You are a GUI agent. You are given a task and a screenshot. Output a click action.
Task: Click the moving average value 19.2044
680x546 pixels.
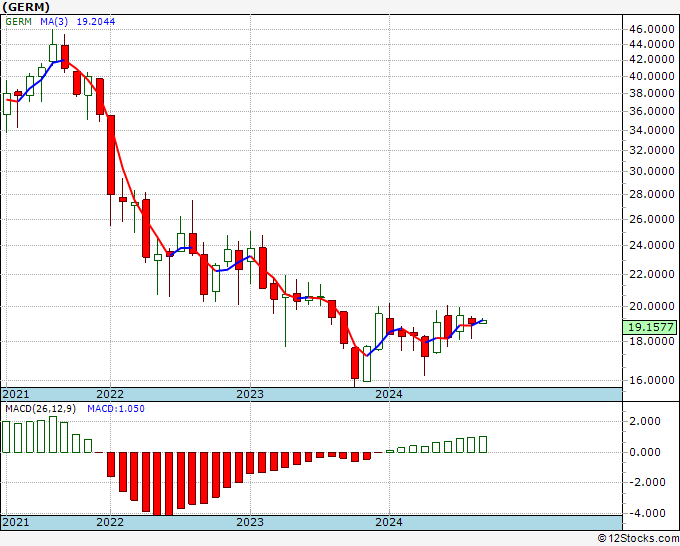pos(96,21)
